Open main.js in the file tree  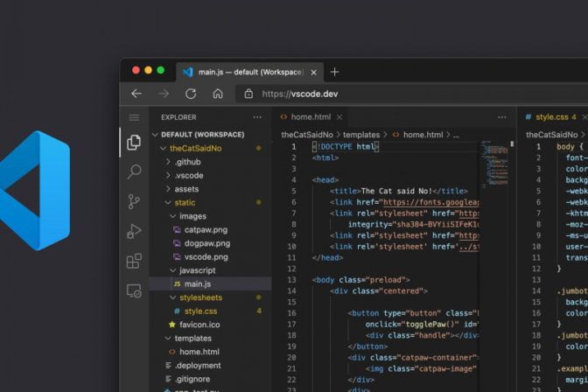(x=197, y=284)
